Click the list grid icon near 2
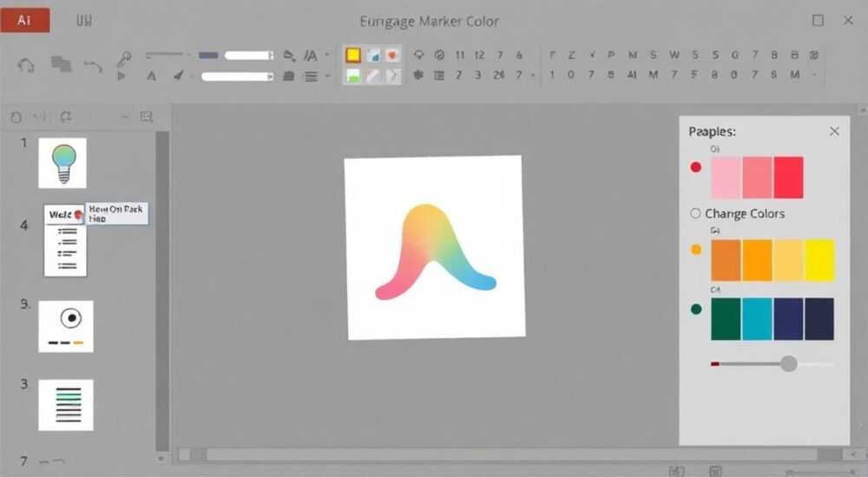 [439, 75]
